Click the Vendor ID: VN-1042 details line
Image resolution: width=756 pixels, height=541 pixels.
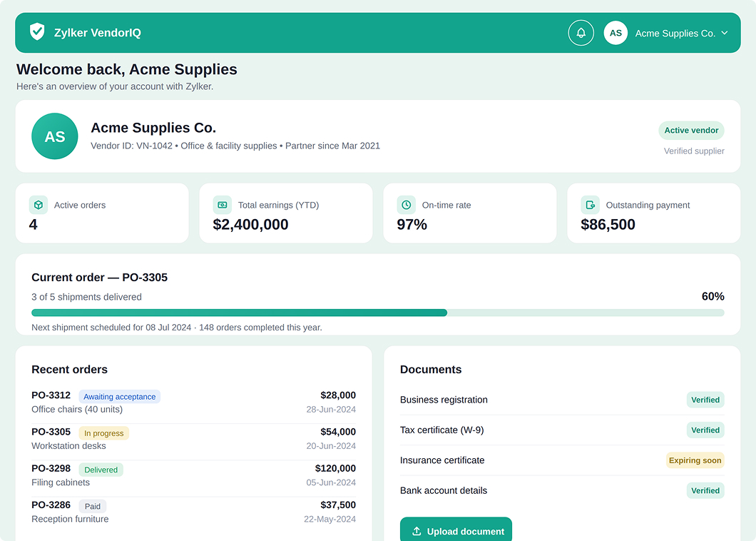[235, 146]
